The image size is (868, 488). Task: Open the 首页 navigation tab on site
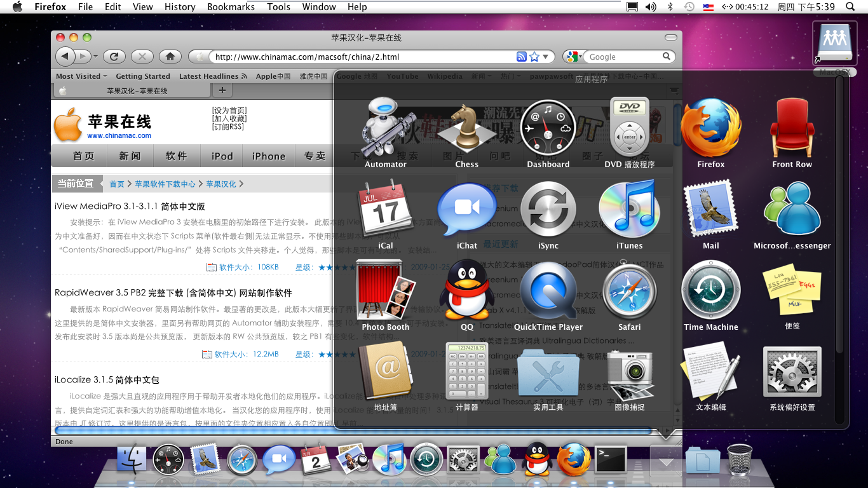point(83,156)
